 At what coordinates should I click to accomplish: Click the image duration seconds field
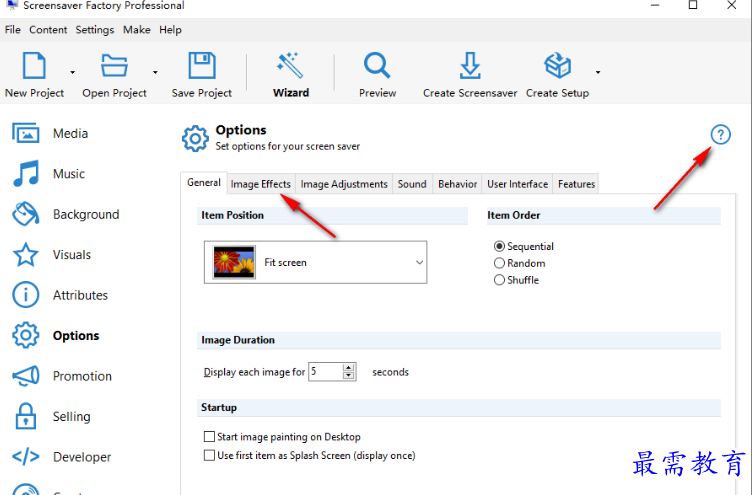click(x=324, y=372)
